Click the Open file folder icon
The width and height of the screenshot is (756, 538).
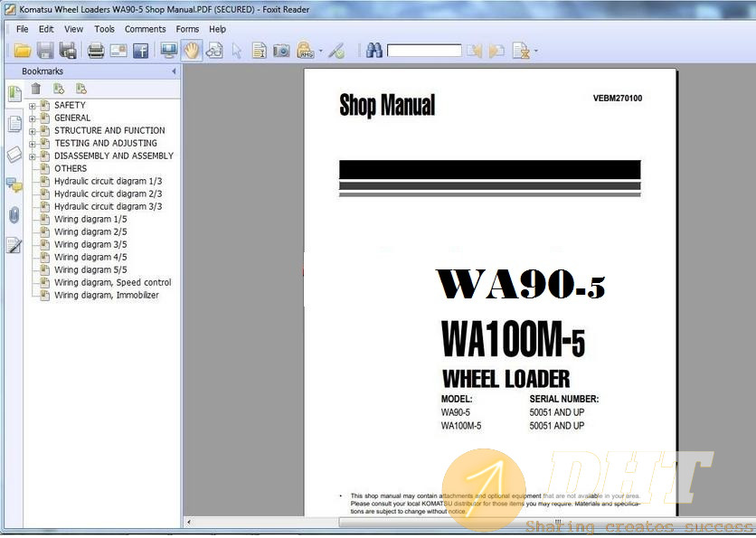[23, 50]
